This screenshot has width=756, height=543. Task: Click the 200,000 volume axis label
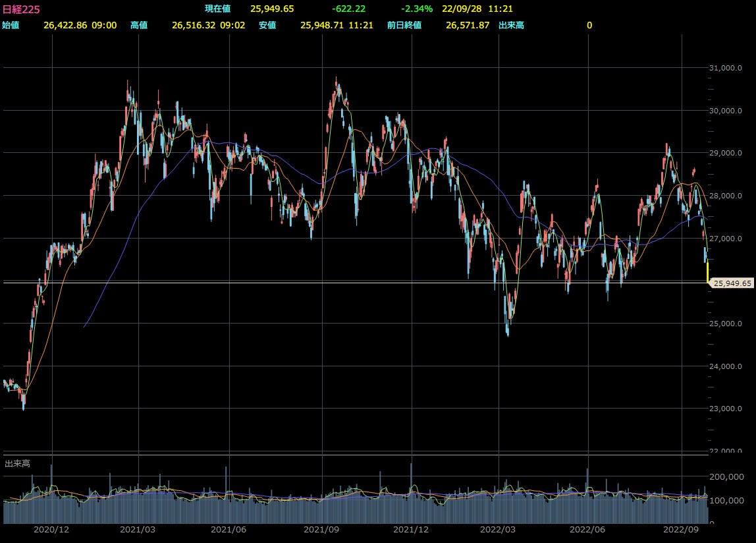point(726,477)
